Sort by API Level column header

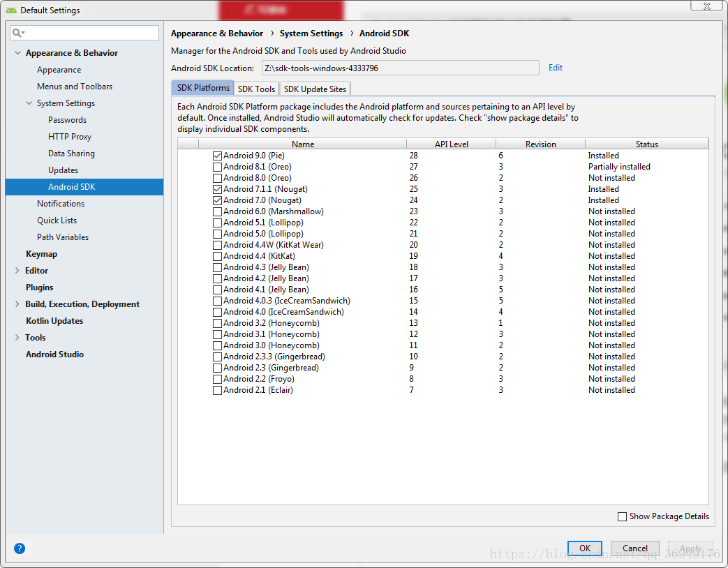pos(452,144)
